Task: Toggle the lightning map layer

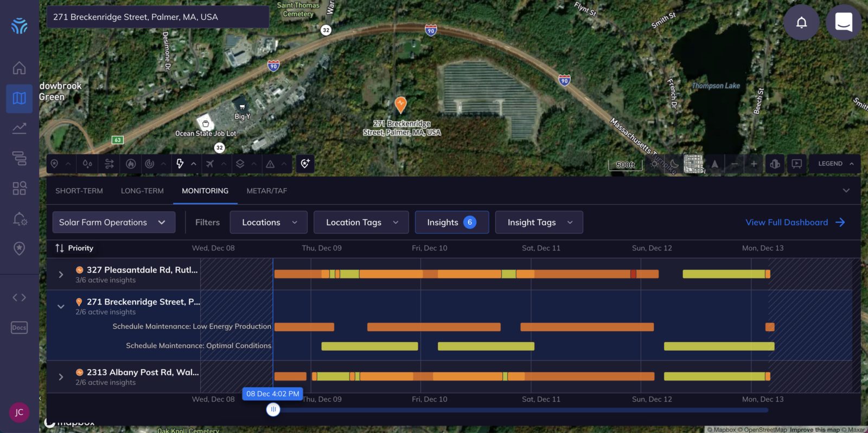Action: pos(180,164)
